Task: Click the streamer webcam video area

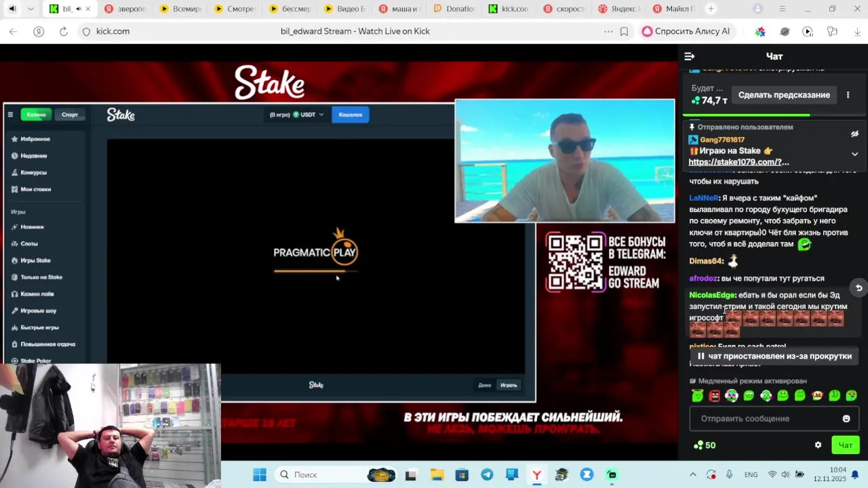Action: [565, 161]
